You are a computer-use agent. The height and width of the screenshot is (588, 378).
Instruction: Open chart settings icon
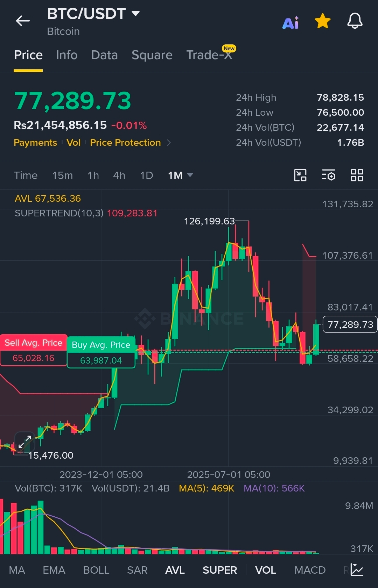(329, 175)
